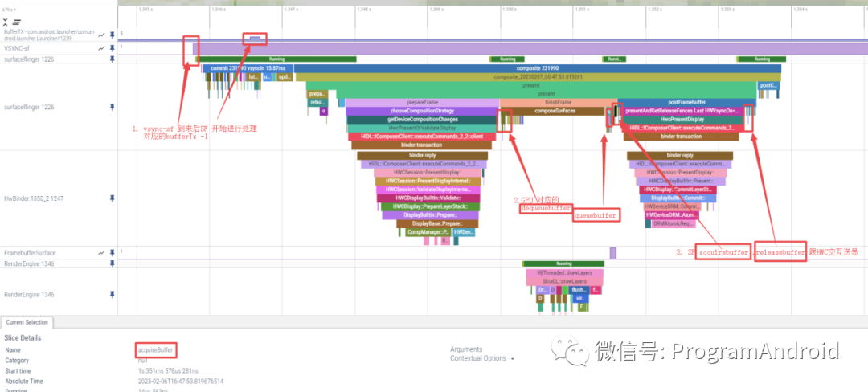Click the 1.353 s time ruler mark
This screenshot has height=392, width=868.
727,10
